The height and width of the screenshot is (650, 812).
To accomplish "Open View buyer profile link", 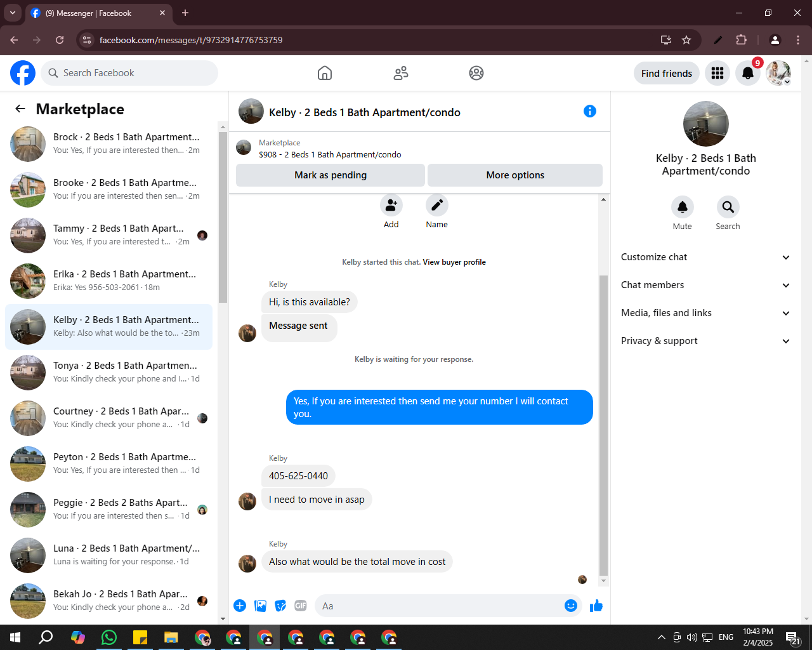I will [x=454, y=262].
